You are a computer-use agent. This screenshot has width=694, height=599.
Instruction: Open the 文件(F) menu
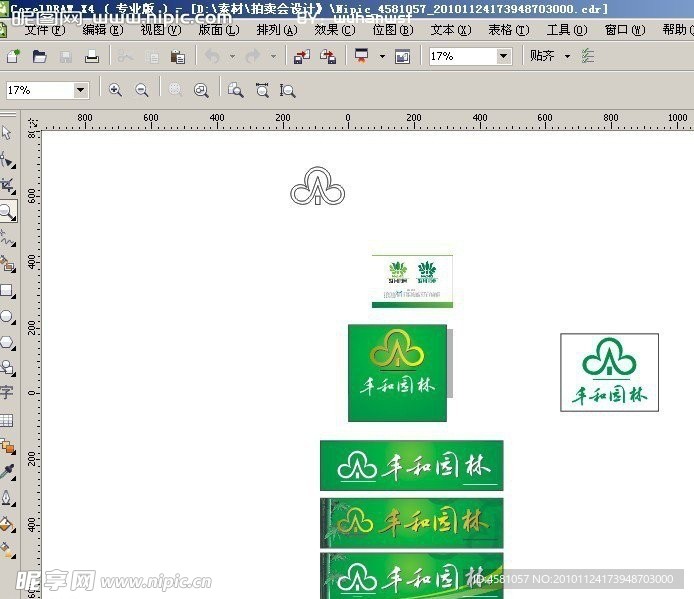coord(45,30)
